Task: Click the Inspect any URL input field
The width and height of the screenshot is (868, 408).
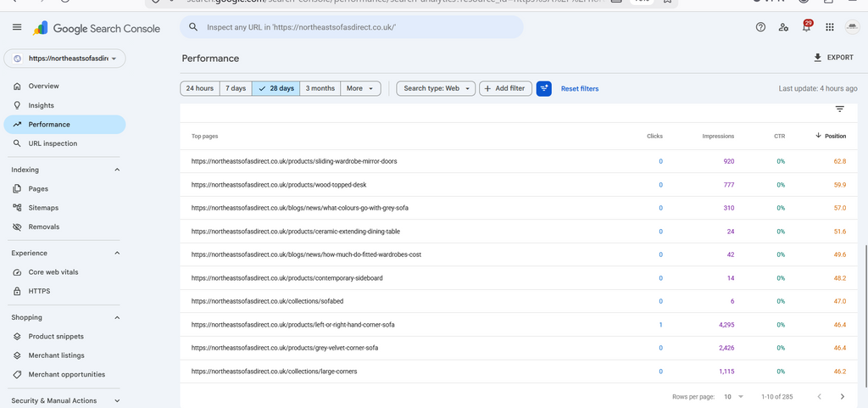Action: point(352,27)
